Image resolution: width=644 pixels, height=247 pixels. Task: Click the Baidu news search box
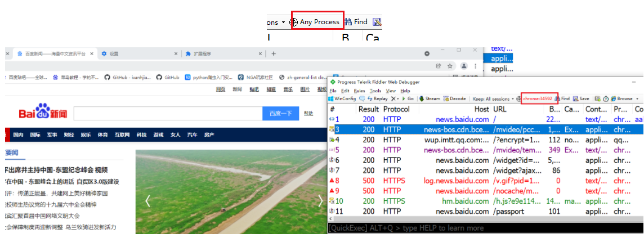click(x=168, y=114)
